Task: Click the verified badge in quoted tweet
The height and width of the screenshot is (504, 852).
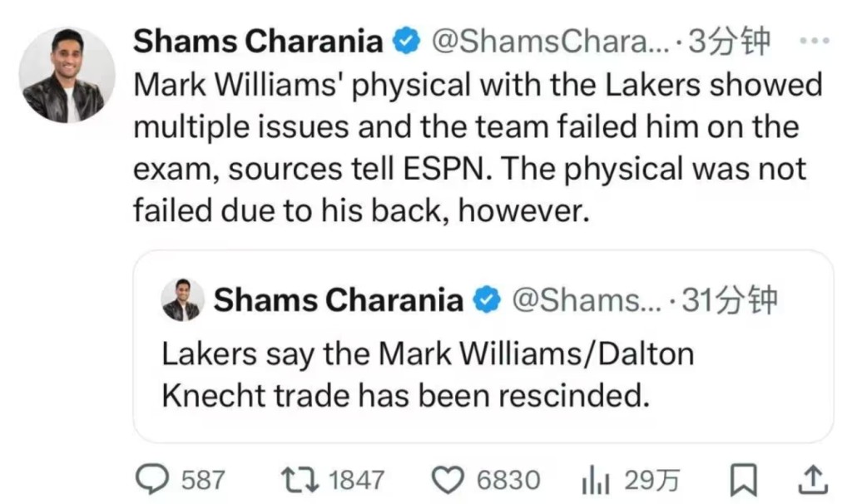Action: tap(485, 300)
